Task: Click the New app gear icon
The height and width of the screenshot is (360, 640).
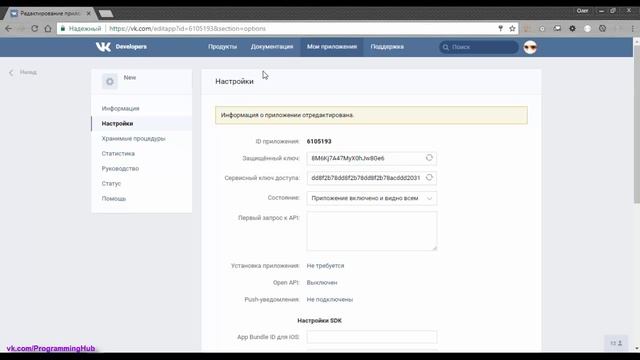Action: click(x=110, y=82)
